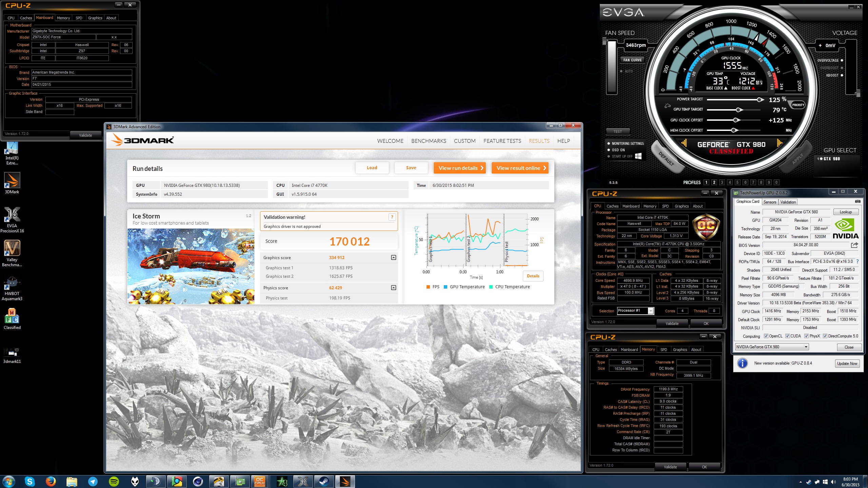Collapse the Graphics score section
Image resolution: width=868 pixels, height=488 pixels.
coord(394,257)
